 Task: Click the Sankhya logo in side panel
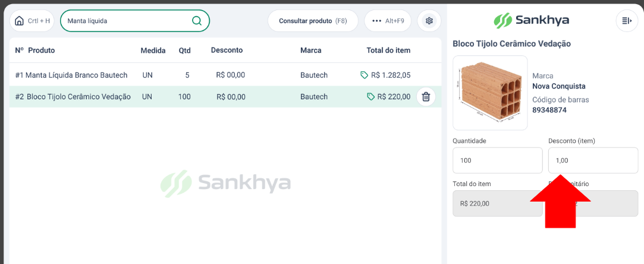(531, 20)
